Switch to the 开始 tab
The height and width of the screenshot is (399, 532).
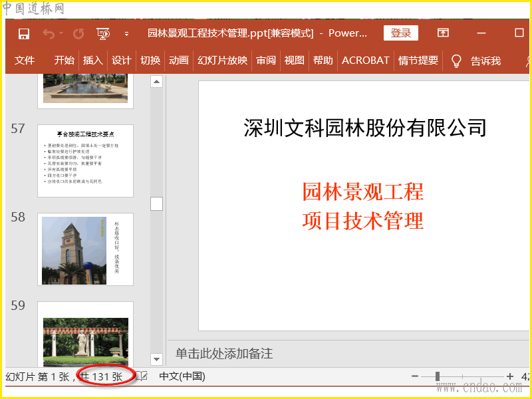point(64,61)
